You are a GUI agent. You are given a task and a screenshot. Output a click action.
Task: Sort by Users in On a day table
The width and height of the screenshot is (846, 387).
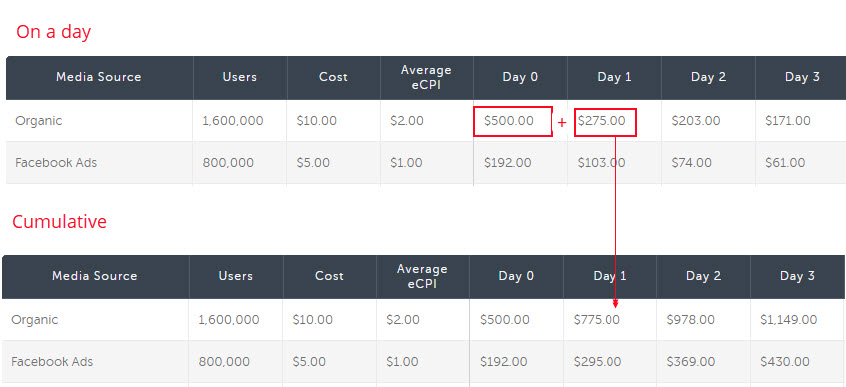point(240,77)
